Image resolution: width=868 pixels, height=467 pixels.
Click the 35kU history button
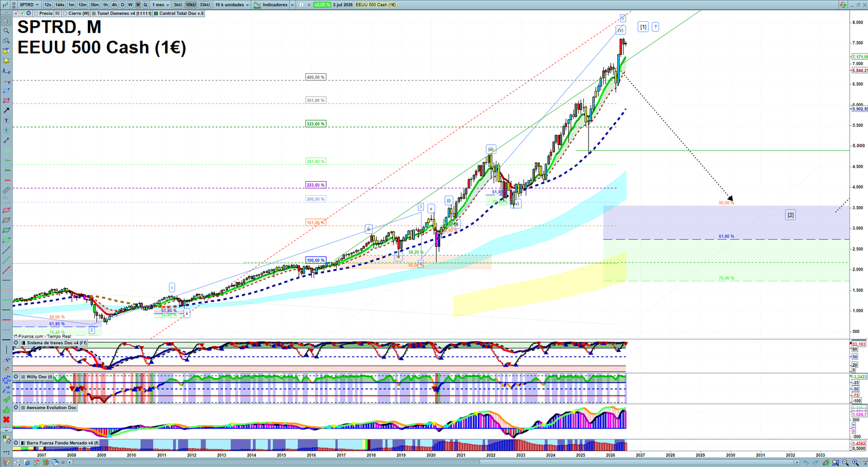[x=205, y=5]
